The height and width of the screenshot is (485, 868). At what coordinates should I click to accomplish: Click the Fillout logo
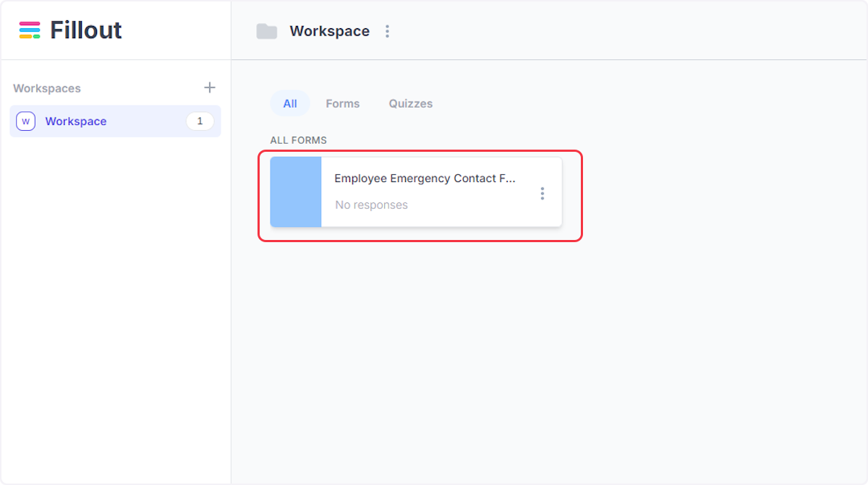point(69,30)
